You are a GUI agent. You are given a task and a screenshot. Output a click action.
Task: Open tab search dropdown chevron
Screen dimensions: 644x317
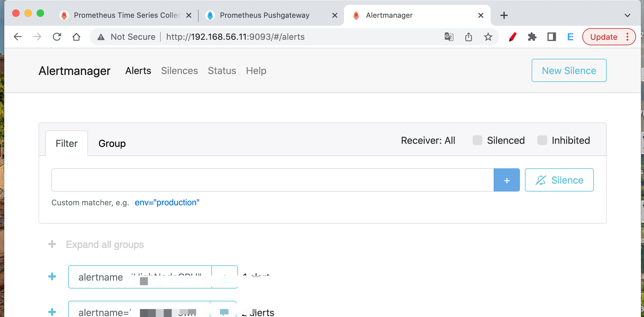pos(628,15)
